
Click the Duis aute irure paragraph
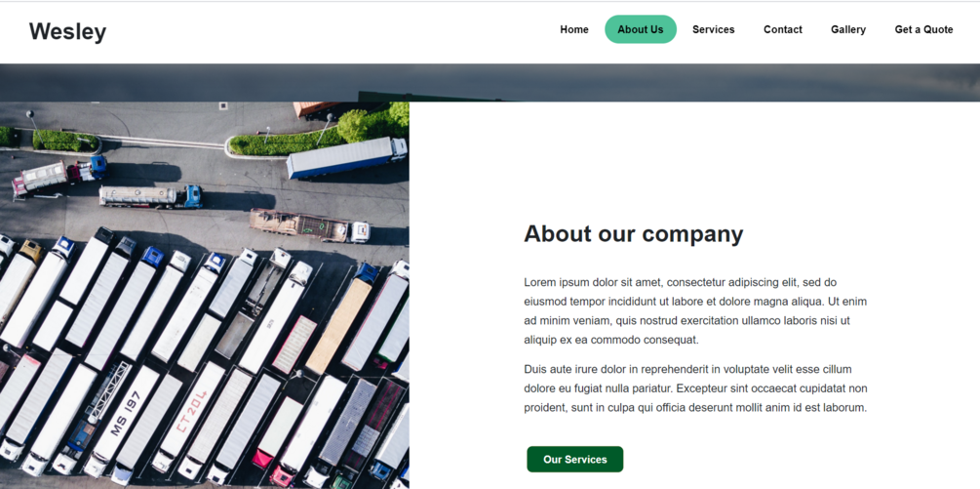coord(695,388)
